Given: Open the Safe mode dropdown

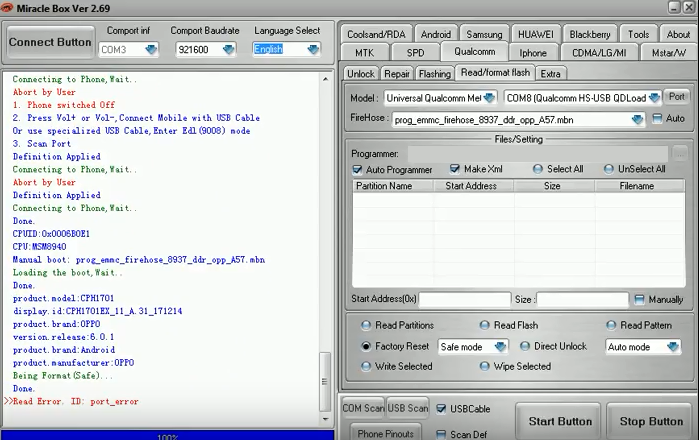Looking at the screenshot, I should pyautogui.click(x=500, y=346).
